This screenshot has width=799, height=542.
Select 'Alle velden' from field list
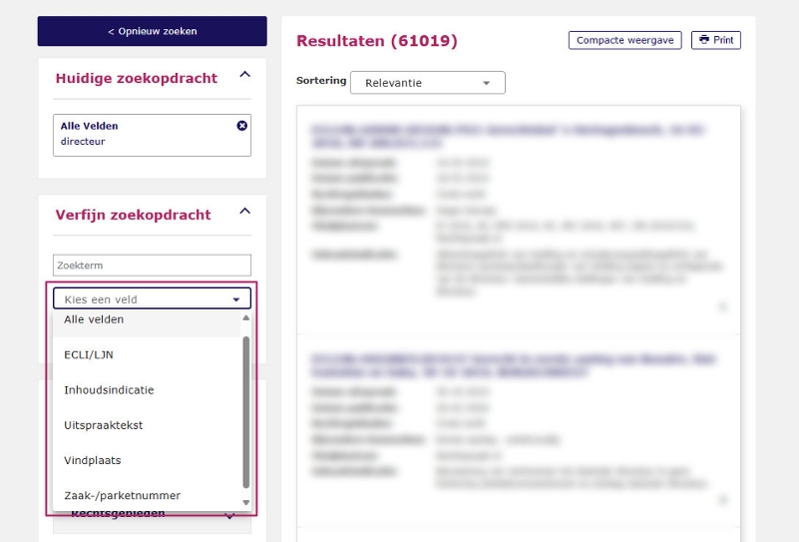coord(94,320)
